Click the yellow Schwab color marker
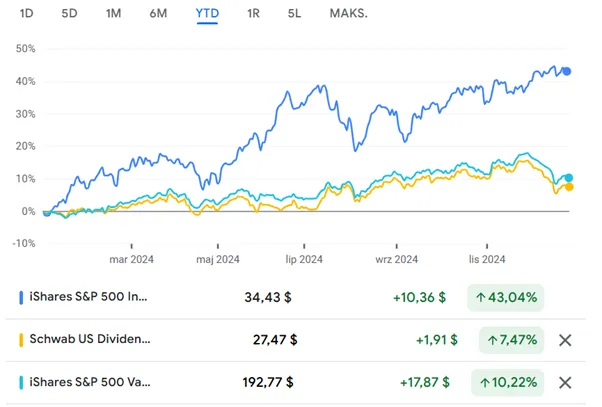The image size is (602, 407). 21,340
